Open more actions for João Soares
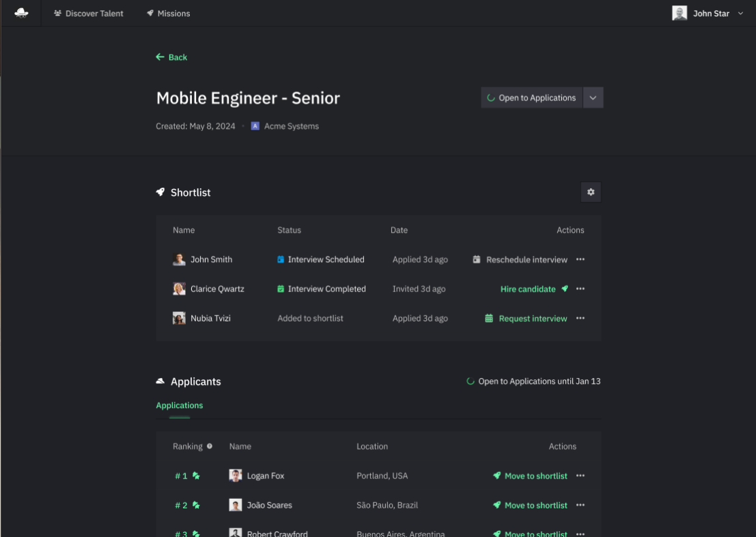This screenshot has width=756, height=537. pos(580,505)
